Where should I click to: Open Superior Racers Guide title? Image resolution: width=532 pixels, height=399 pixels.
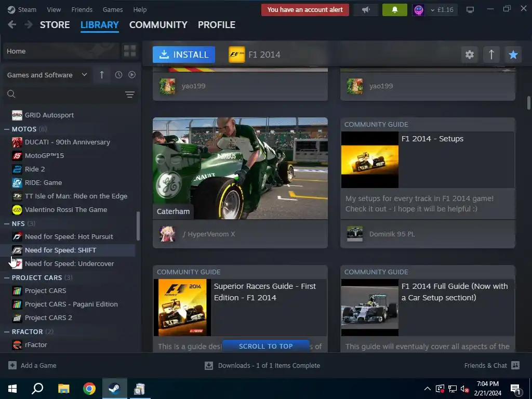click(x=264, y=292)
